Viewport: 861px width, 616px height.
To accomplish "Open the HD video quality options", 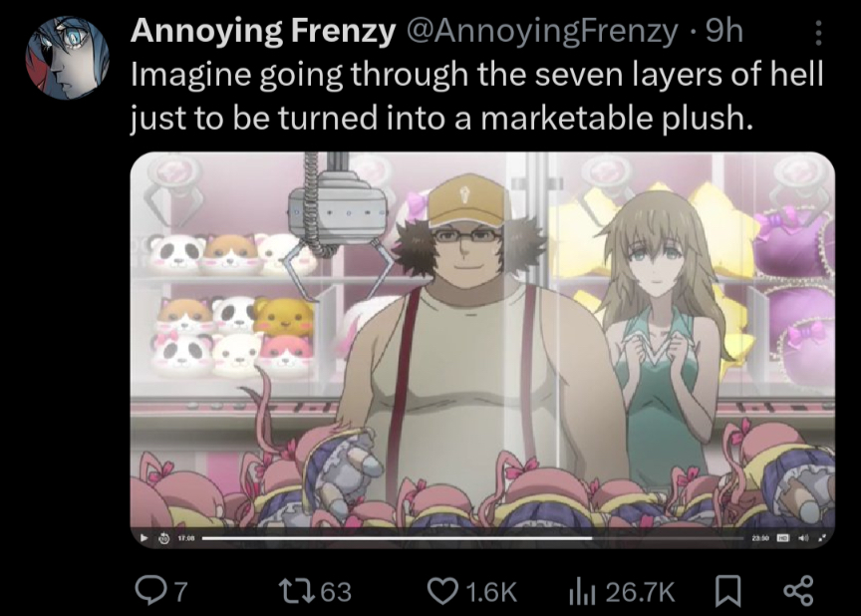I will click(x=783, y=539).
